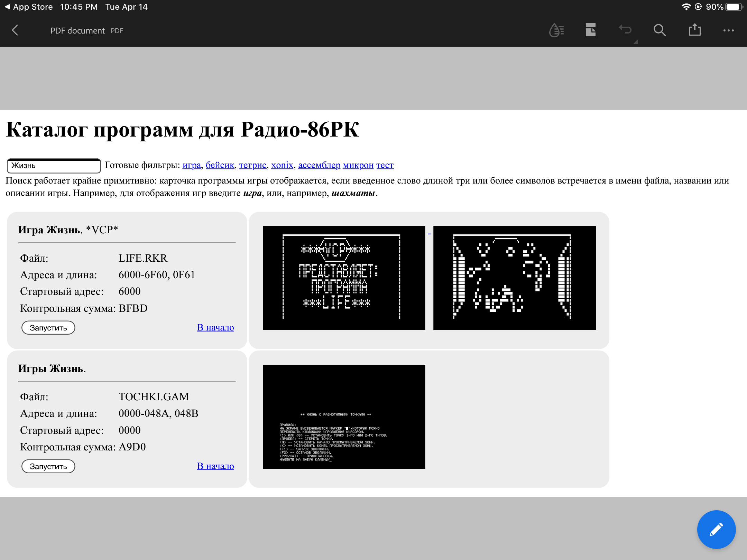Click В начало link in TOCHKI card

click(x=215, y=466)
